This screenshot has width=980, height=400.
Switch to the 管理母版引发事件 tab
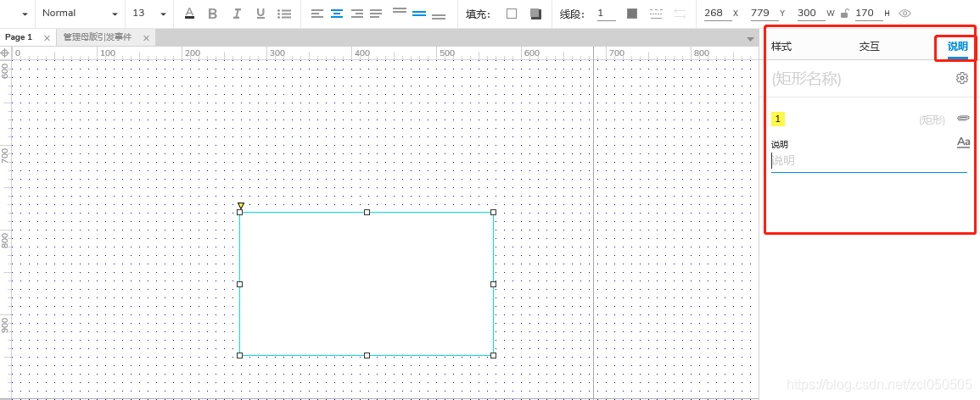pos(98,37)
